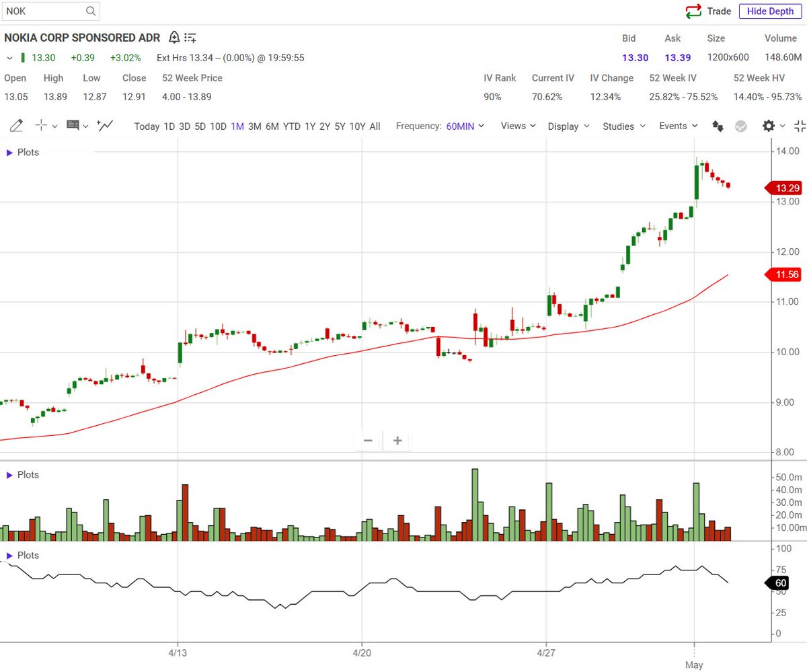Viewport: 807px width, 672px height.
Task: Select the 2Y time range
Action: [x=325, y=126]
